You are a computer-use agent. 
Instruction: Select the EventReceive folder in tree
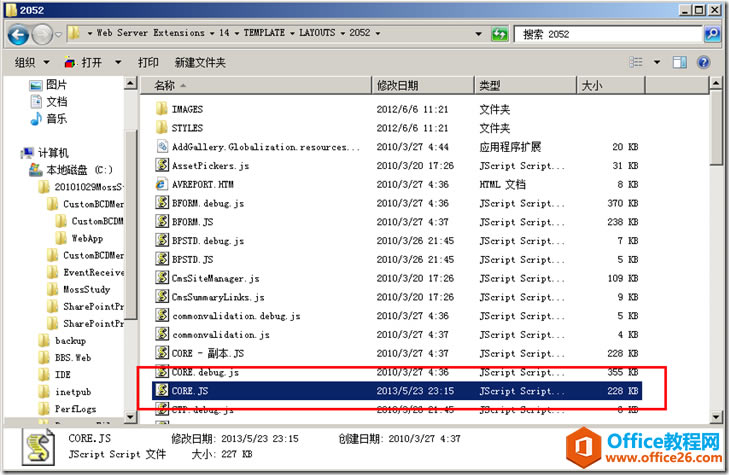(86, 272)
